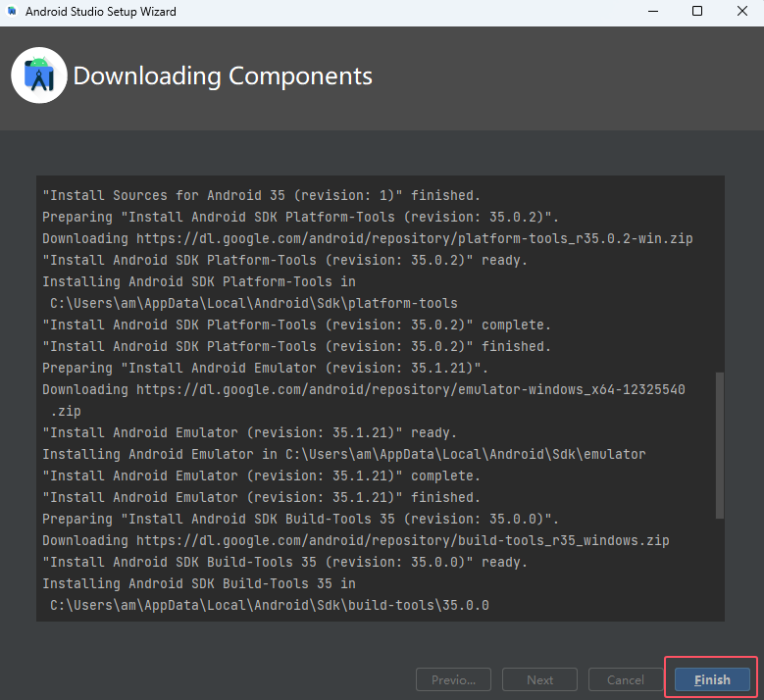Viewport: 764px width, 700px height.
Task: Click the greyed-out Next button
Action: [539, 679]
